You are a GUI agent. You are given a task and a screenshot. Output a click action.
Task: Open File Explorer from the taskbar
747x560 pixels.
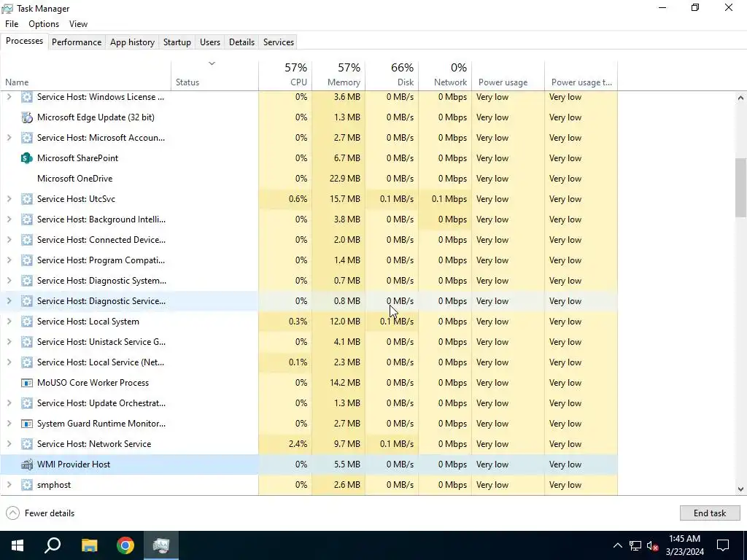click(89, 545)
